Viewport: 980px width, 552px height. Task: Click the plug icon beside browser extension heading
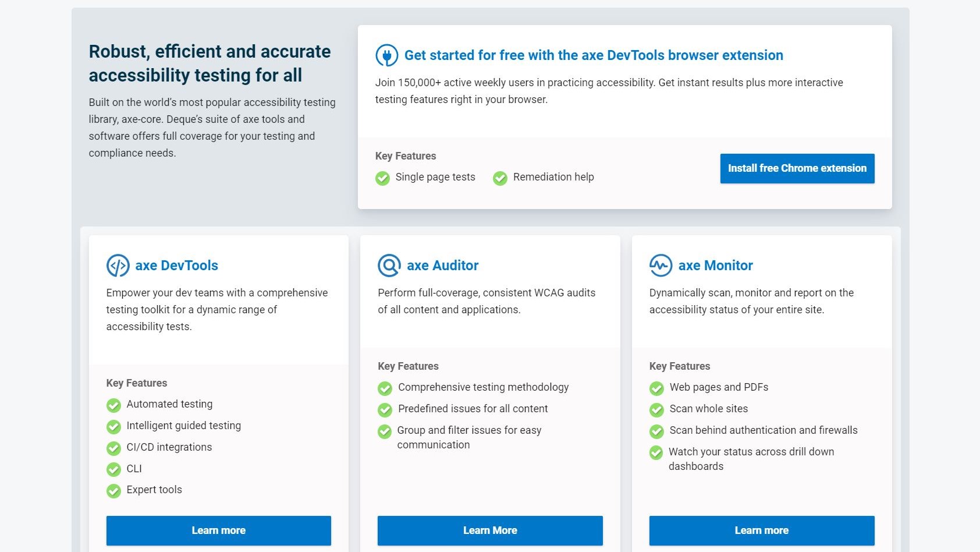point(386,55)
